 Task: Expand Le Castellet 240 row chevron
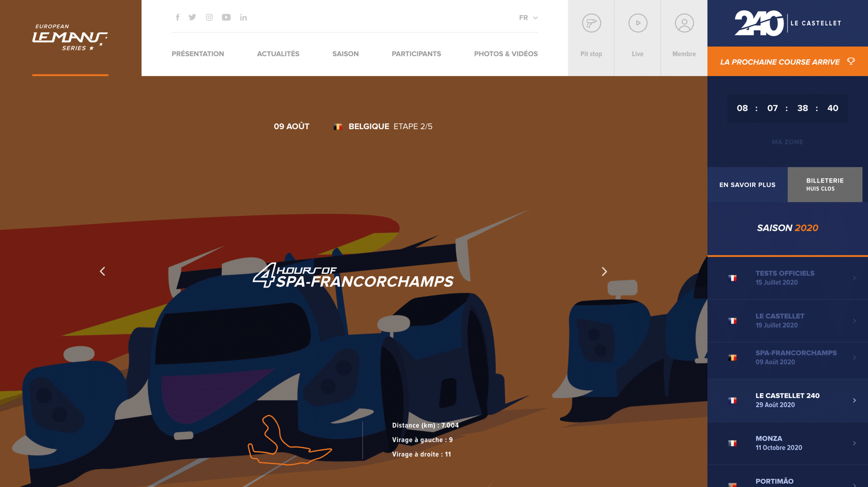854,400
